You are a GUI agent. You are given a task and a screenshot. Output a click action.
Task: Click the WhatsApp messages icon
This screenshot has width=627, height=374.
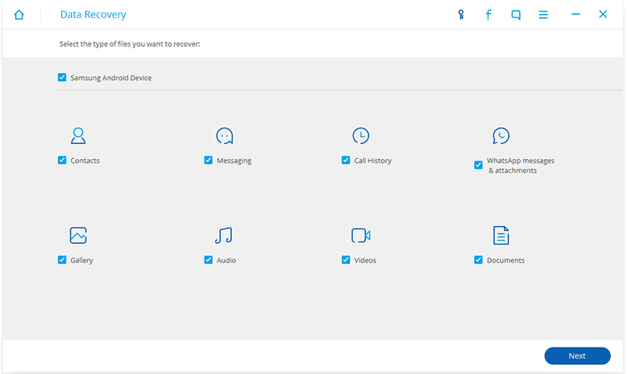[x=501, y=136]
